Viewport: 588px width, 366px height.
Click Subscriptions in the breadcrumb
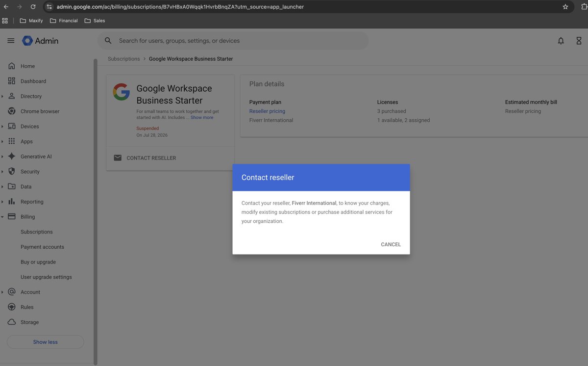(124, 59)
